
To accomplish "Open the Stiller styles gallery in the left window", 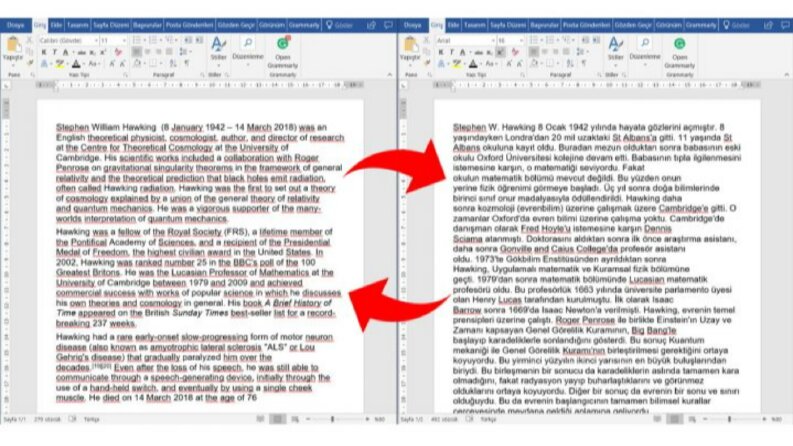I will click(x=218, y=49).
